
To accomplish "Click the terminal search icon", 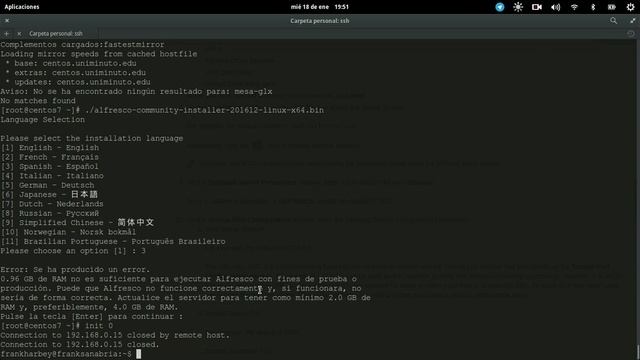I will 613,20.
